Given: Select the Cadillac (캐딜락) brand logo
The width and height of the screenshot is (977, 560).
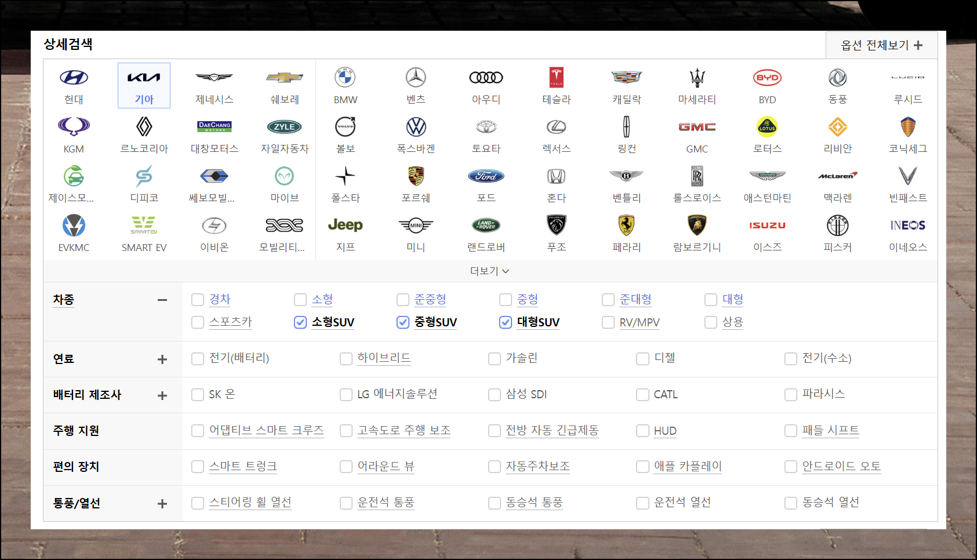Looking at the screenshot, I should tap(626, 77).
